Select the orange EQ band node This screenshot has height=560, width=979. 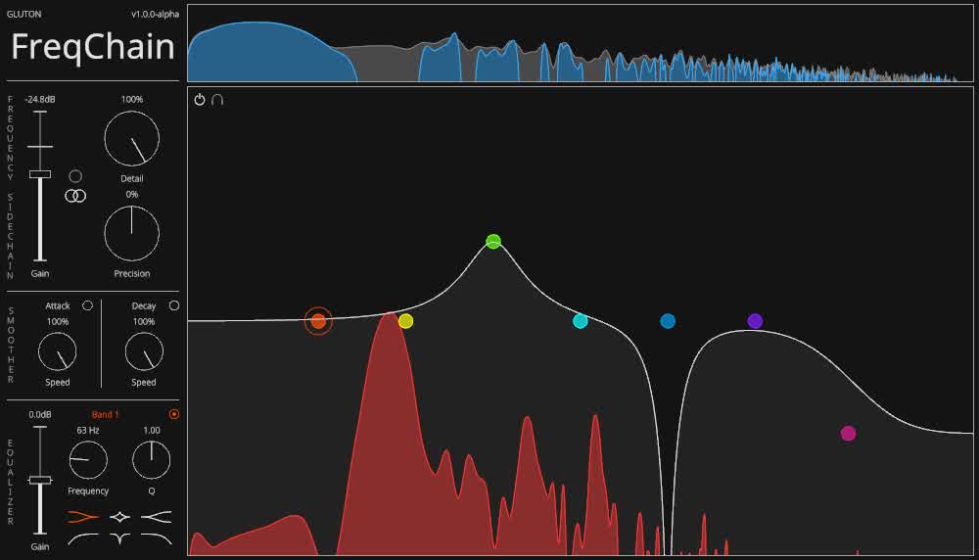[318, 321]
